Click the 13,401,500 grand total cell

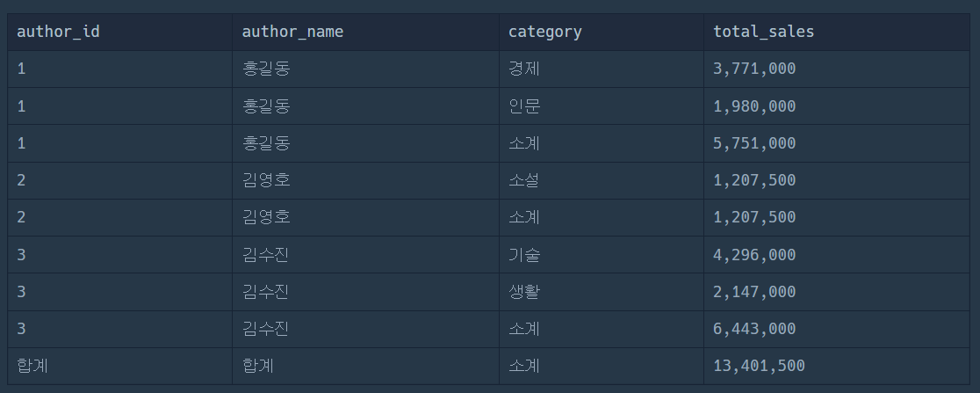coord(837,366)
